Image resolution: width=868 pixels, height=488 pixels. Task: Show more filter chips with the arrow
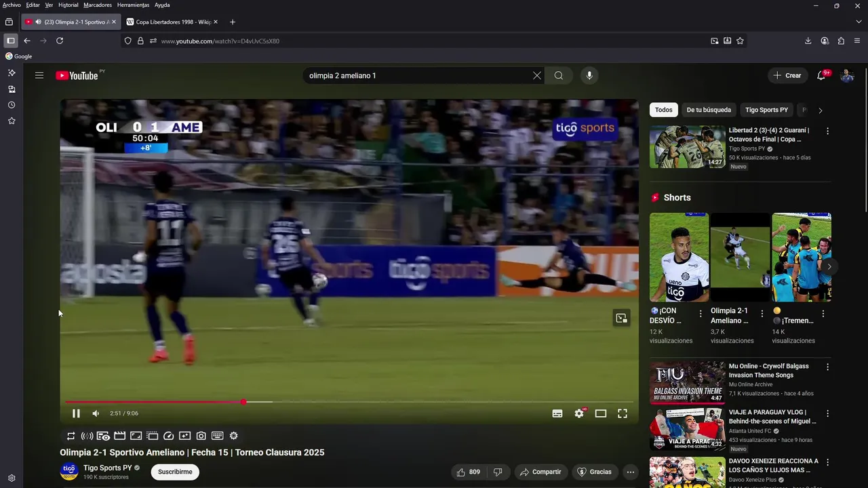click(x=820, y=110)
